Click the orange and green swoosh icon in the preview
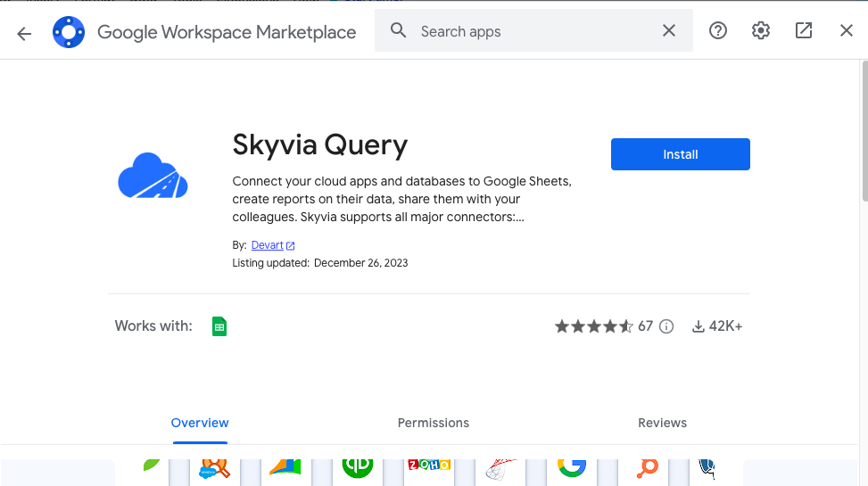Image resolution: width=868 pixels, height=486 pixels. tap(285, 467)
